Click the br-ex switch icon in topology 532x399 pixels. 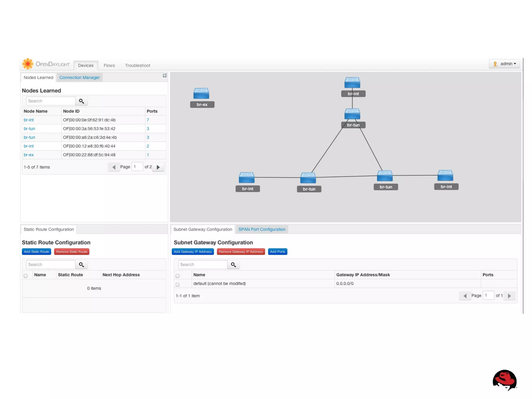[x=201, y=93]
